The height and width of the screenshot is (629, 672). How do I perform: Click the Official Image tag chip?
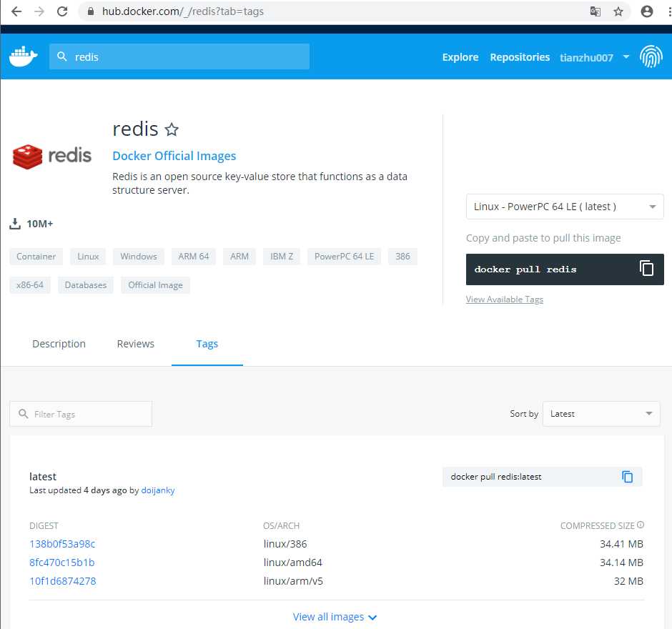click(155, 285)
